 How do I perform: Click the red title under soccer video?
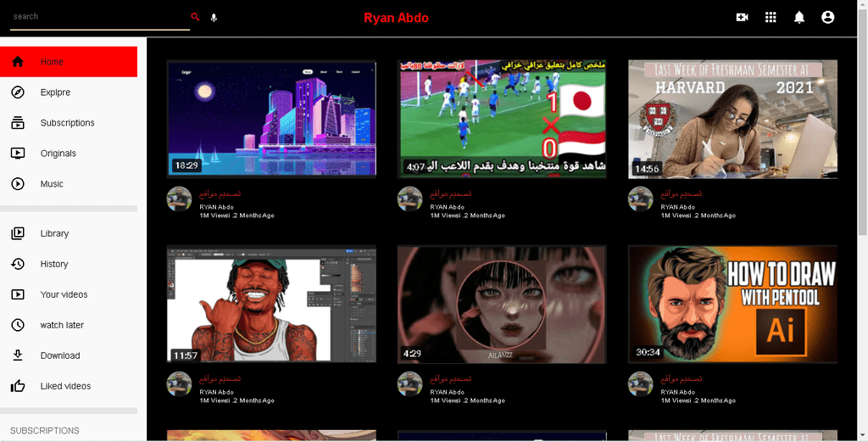451,194
